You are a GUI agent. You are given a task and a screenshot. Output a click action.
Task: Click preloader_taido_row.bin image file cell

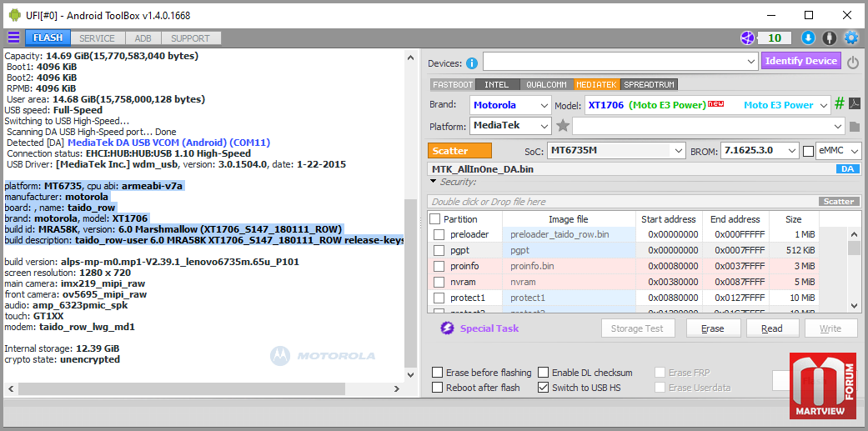pos(569,234)
